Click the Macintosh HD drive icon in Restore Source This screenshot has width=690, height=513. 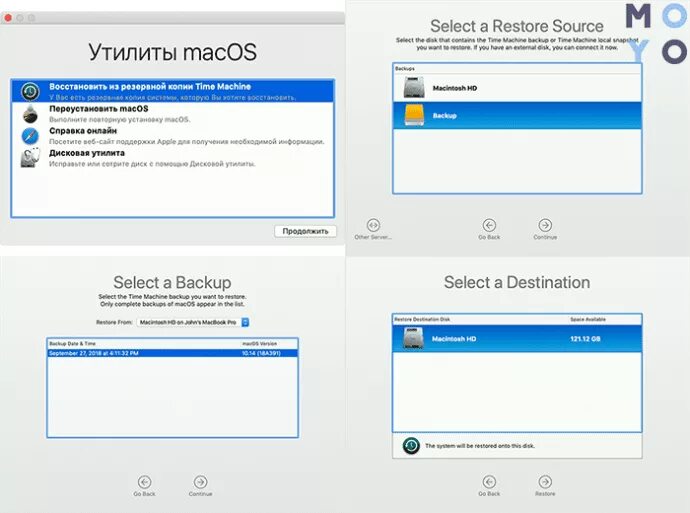pos(414,88)
